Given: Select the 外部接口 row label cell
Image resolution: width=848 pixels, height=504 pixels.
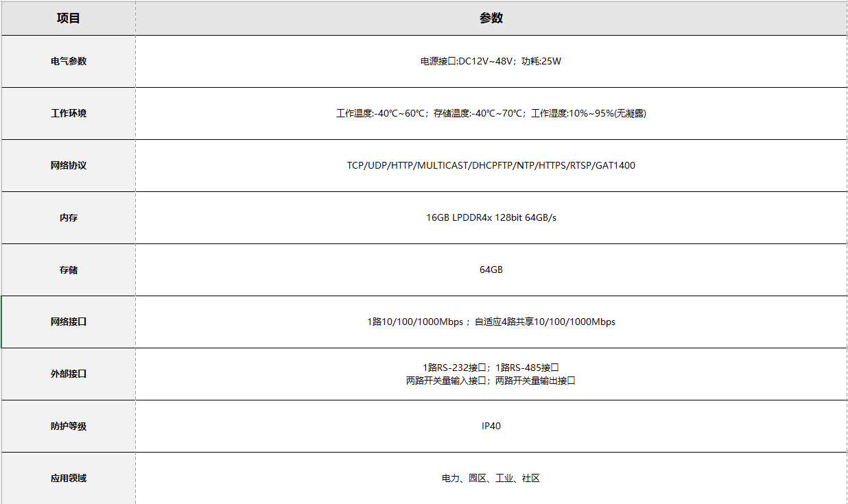Looking at the screenshot, I should click(69, 374).
